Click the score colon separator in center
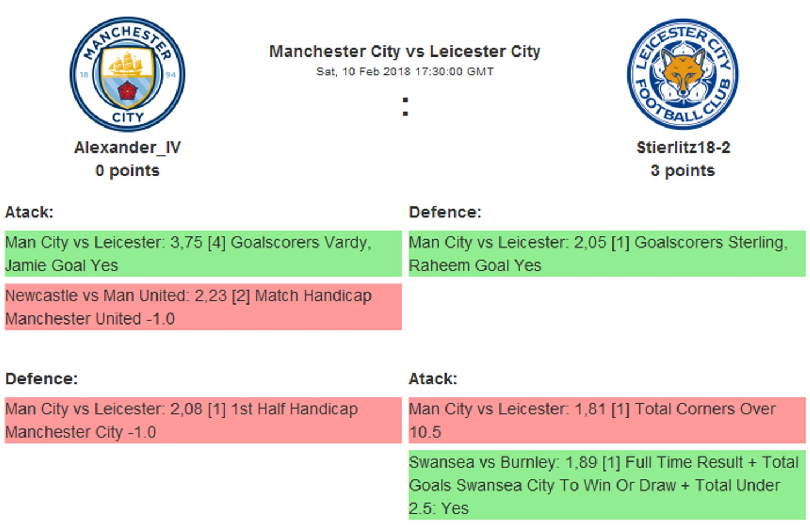The height and width of the screenshot is (532, 810). tap(405, 107)
